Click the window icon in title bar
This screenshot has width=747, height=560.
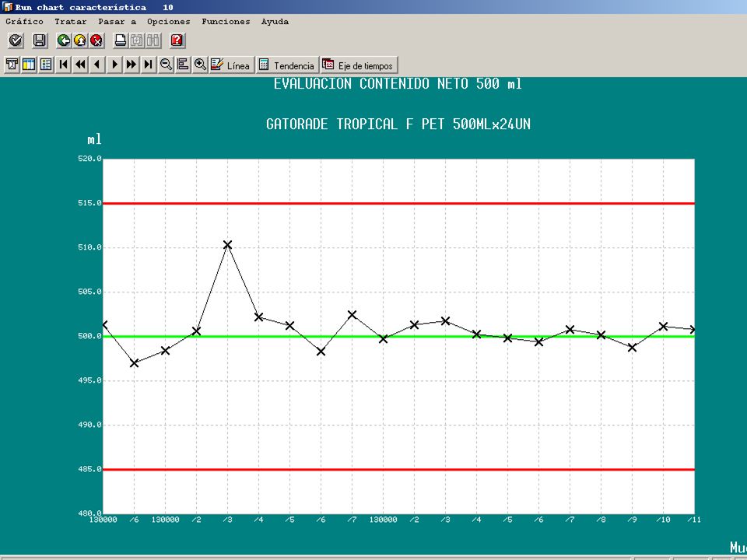coord(7,7)
